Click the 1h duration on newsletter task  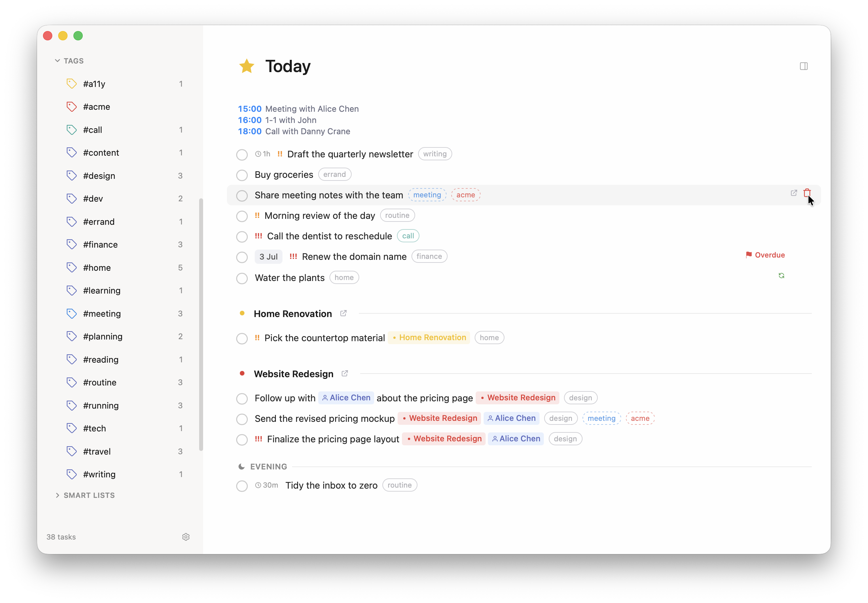pyautogui.click(x=263, y=154)
